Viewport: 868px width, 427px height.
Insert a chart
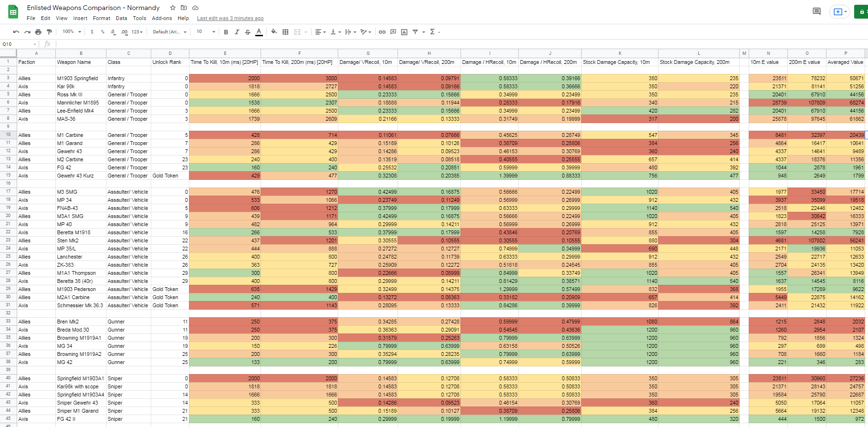click(404, 32)
